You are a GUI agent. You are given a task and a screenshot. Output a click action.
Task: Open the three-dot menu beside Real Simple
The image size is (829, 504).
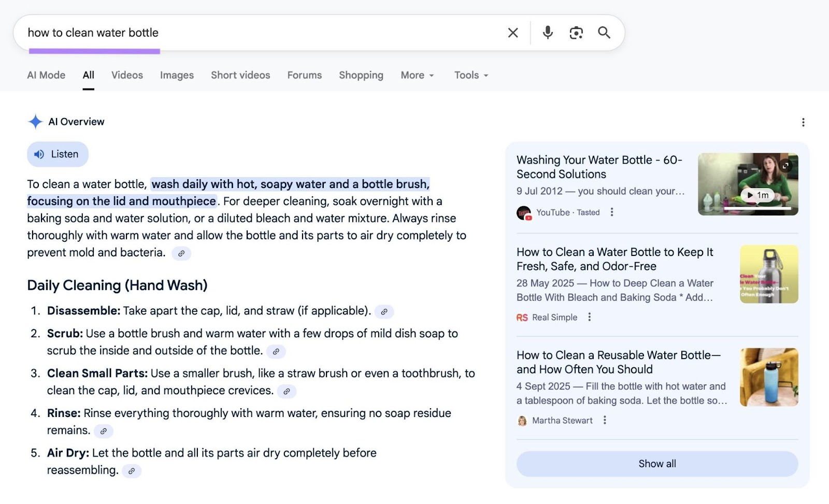[x=589, y=316]
